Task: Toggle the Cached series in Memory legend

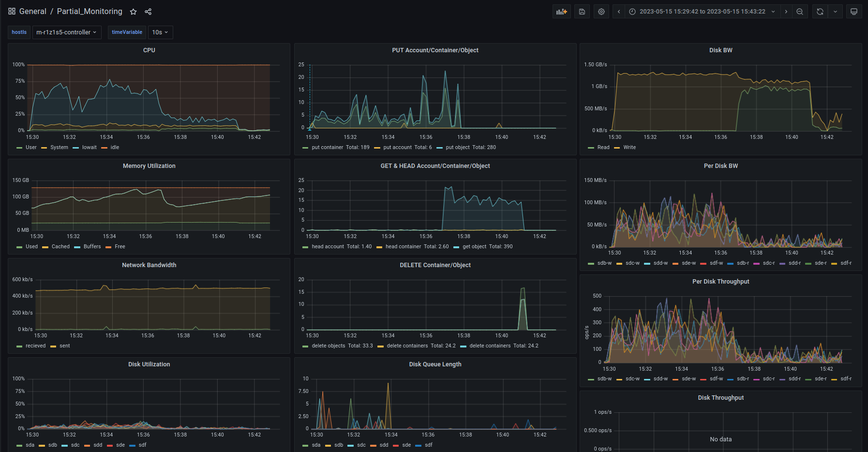Action: [60, 247]
